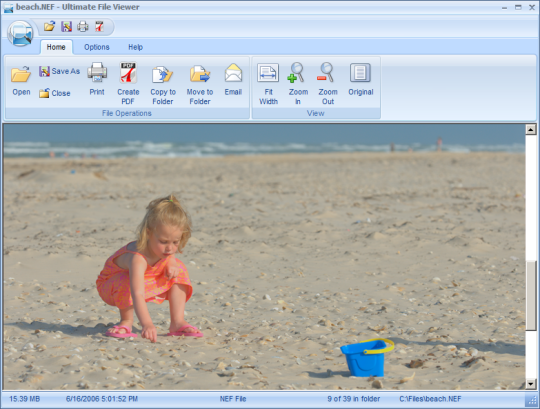Zoom Out of the image

pyautogui.click(x=328, y=83)
